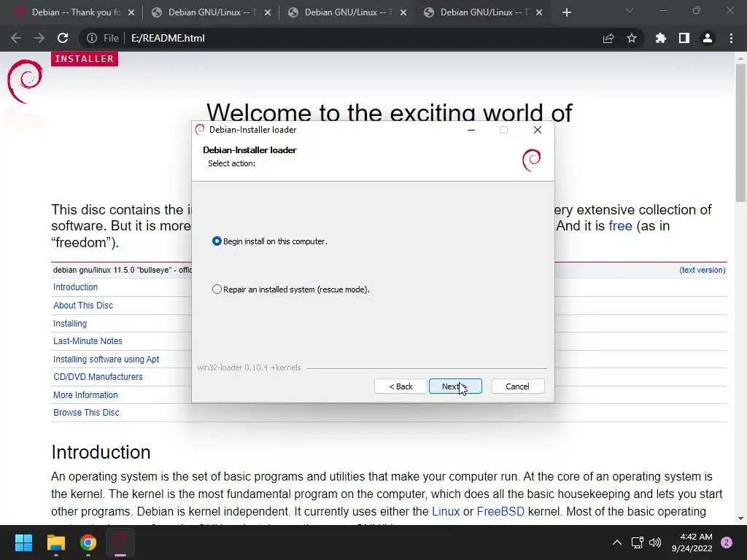The width and height of the screenshot is (747, 560).
Task: Open the notification badge showing 2
Action: pyautogui.click(x=727, y=542)
